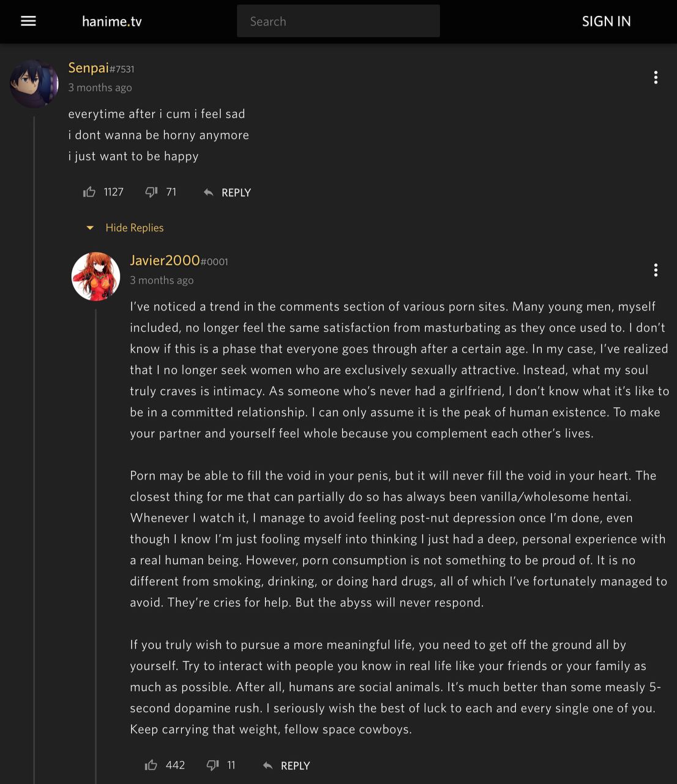Open Javier2000's profile avatar
This screenshot has width=677, height=784.
click(x=96, y=276)
